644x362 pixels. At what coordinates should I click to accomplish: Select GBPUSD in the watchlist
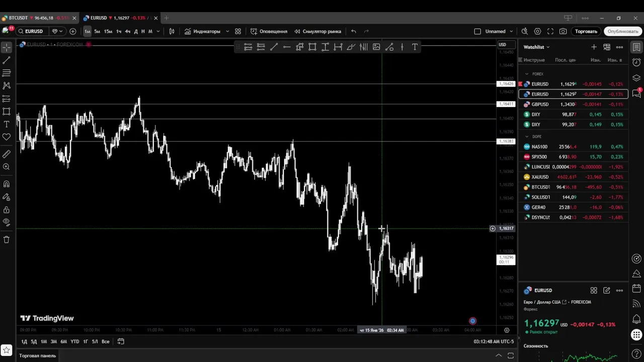tap(574, 104)
